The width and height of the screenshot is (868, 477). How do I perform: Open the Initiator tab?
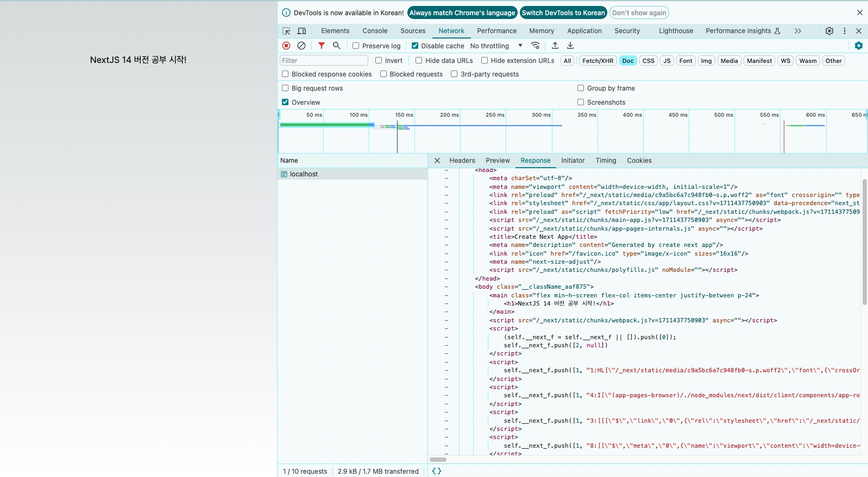point(573,161)
